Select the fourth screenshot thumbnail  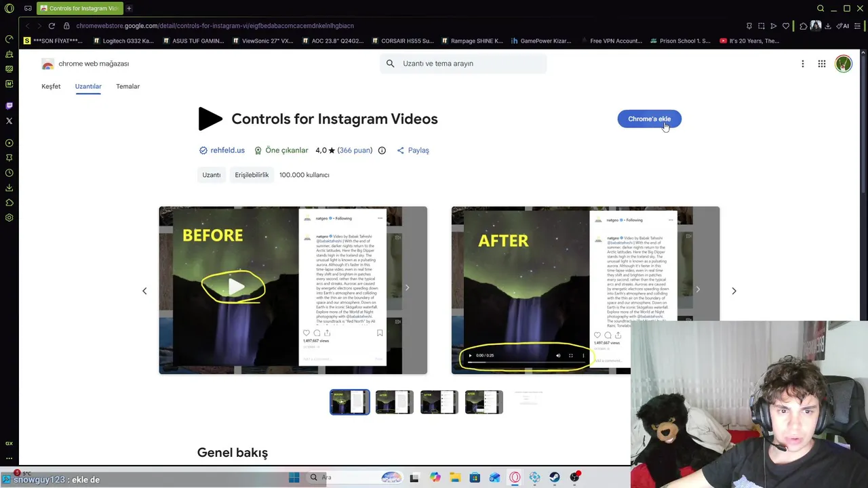tap(484, 402)
